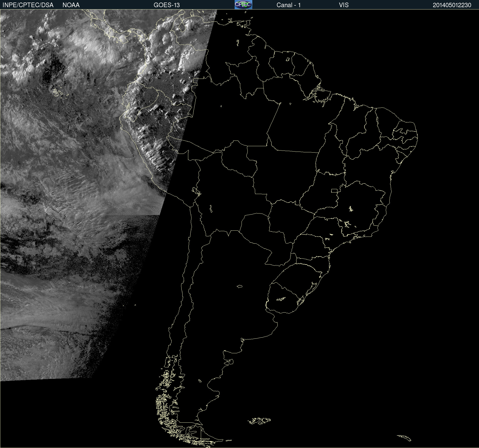Click the GOES-13 satellite label
This screenshot has height=448, width=479.
point(167,5)
